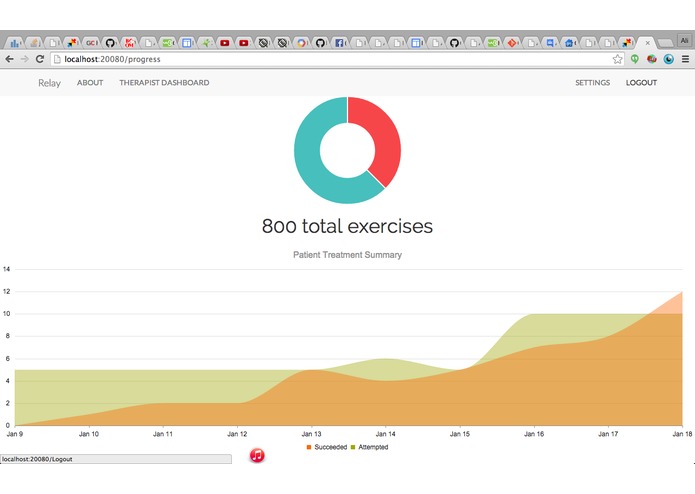The width and height of the screenshot is (695, 494).
Task: Reload the progress page
Action: [40, 59]
